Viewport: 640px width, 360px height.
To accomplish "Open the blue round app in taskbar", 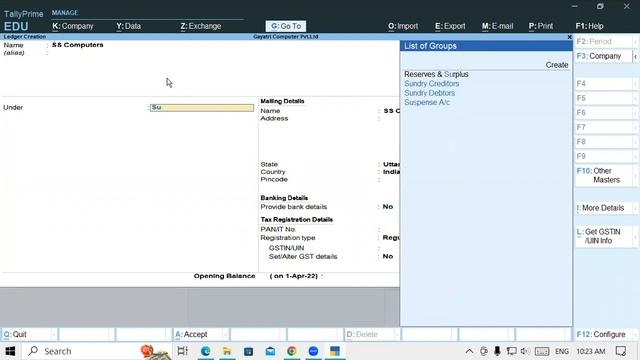I will (x=313, y=351).
